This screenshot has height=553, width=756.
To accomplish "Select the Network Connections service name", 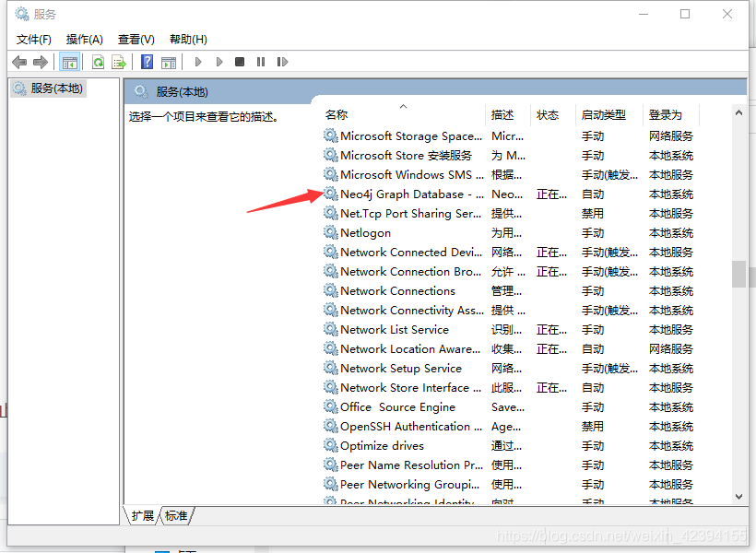I will (397, 290).
